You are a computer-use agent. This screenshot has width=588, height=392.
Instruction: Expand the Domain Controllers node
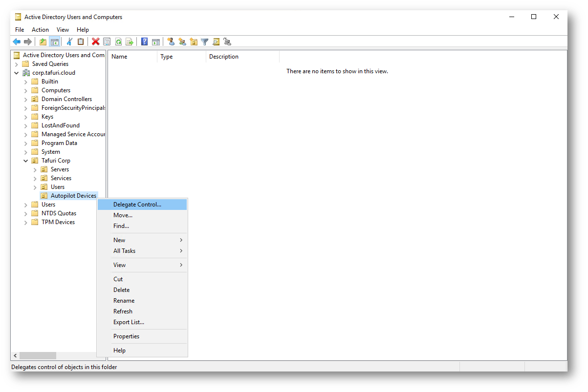click(26, 99)
